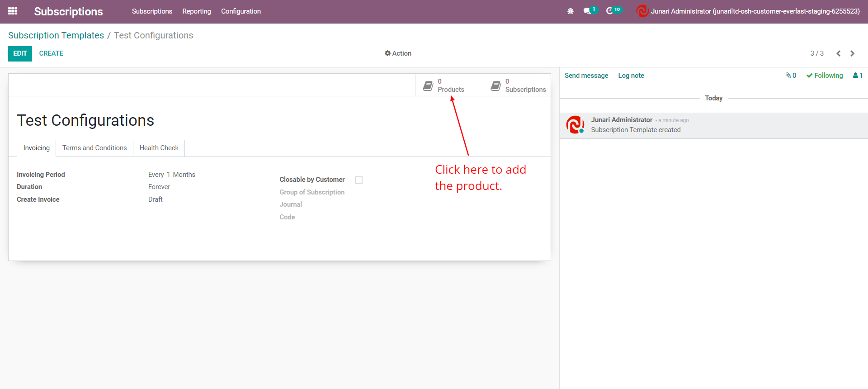Open the apps grid menu icon
This screenshot has width=868, height=389.
coord(13,11)
